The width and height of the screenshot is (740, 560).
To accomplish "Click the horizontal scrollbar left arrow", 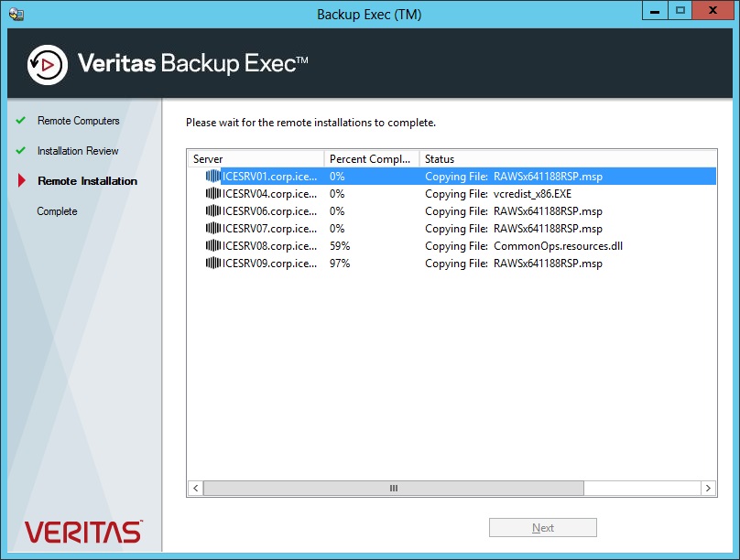I will point(196,488).
